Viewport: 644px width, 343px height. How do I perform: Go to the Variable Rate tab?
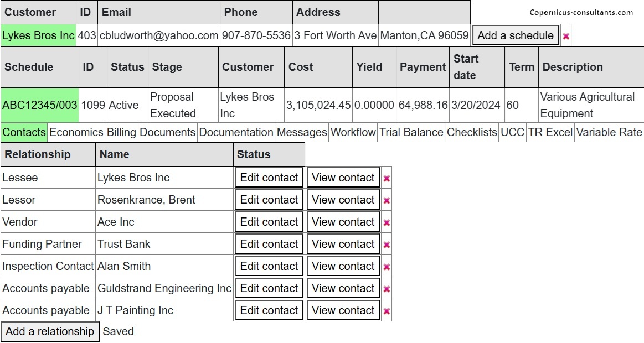pos(609,132)
